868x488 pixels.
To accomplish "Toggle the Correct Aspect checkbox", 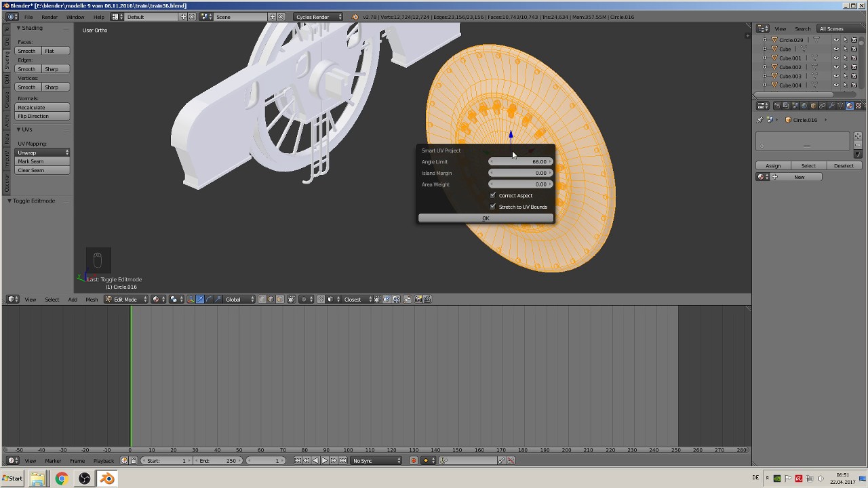I will click(x=493, y=195).
